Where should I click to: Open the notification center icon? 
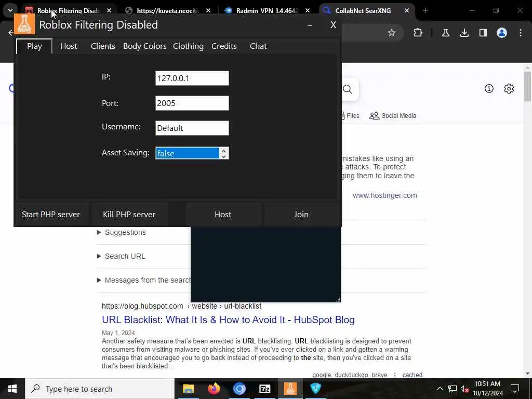coord(515,389)
